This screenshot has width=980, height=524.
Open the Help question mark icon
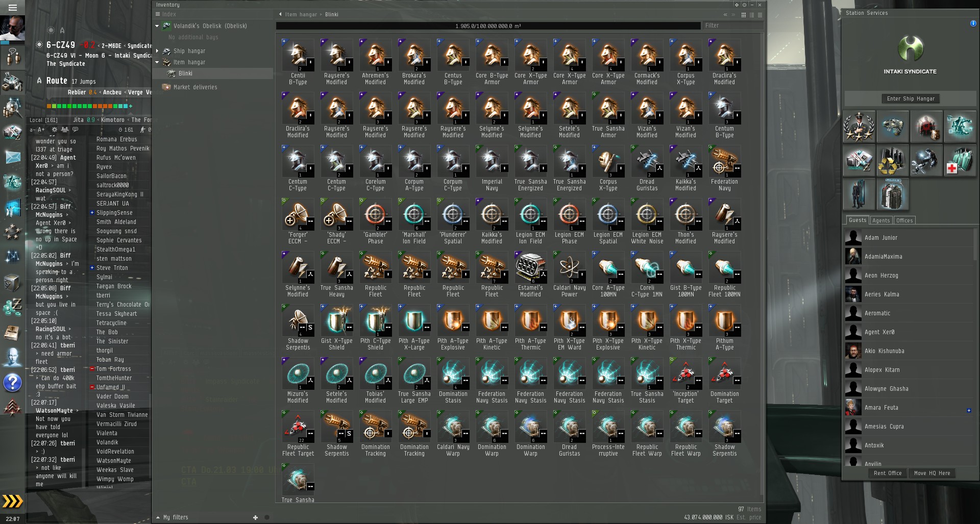[12, 382]
